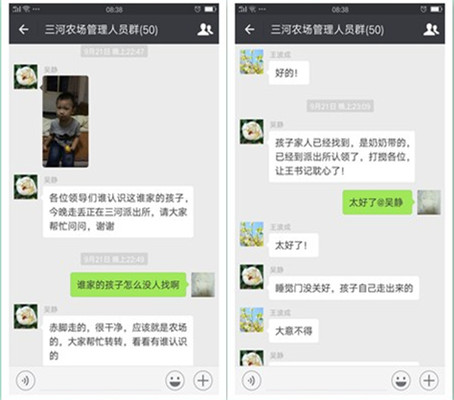The image size is (454, 400).
Task: Tap the back arrow in left chat header
Action: pyautogui.click(x=24, y=30)
